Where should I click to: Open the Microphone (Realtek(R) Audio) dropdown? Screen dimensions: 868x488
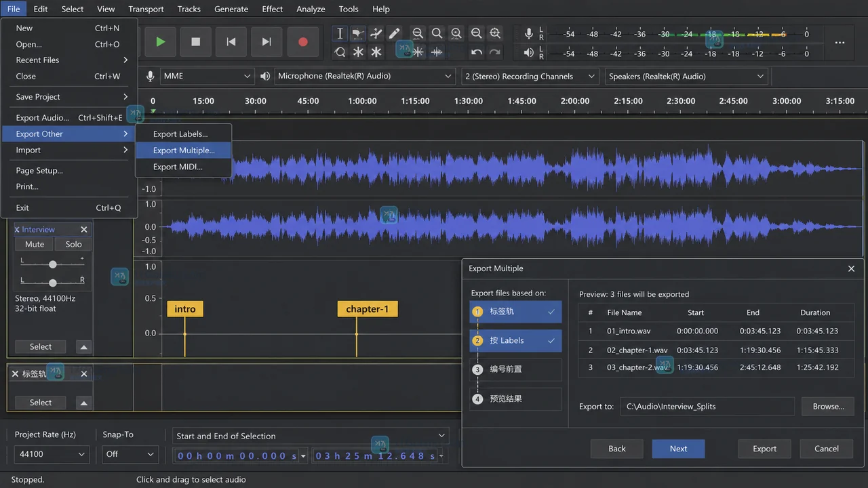pos(364,77)
